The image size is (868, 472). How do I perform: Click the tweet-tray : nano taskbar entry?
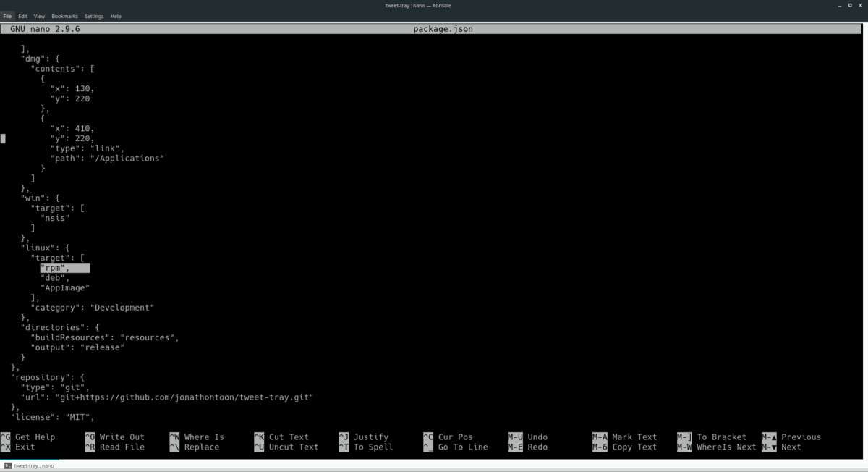coord(29,465)
